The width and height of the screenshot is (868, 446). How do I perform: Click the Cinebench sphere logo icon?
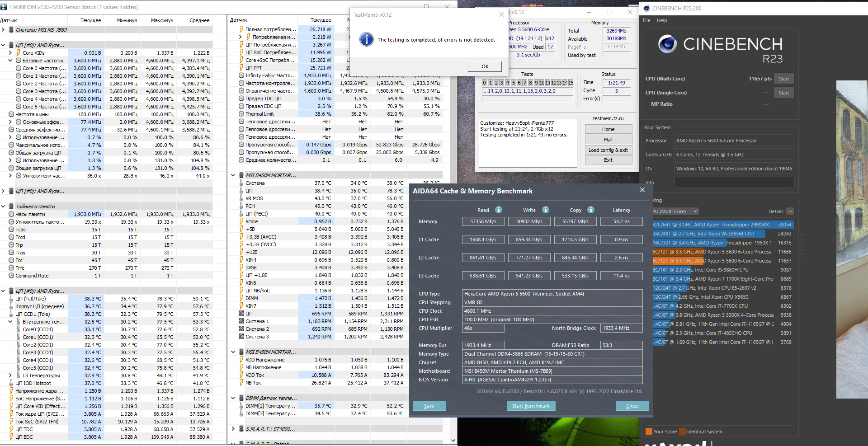click(x=667, y=44)
